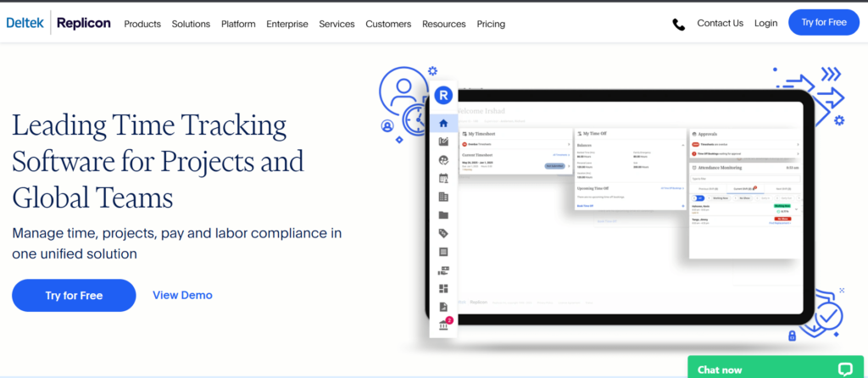Open the Customers menu
Image resolution: width=868 pixels, height=378 pixels.
[388, 24]
